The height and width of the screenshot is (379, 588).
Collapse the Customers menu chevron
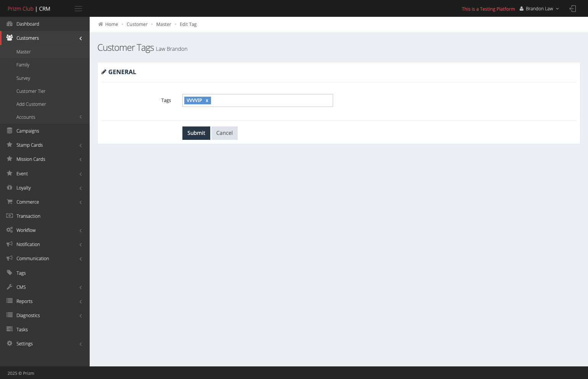click(x=81, y=38)
